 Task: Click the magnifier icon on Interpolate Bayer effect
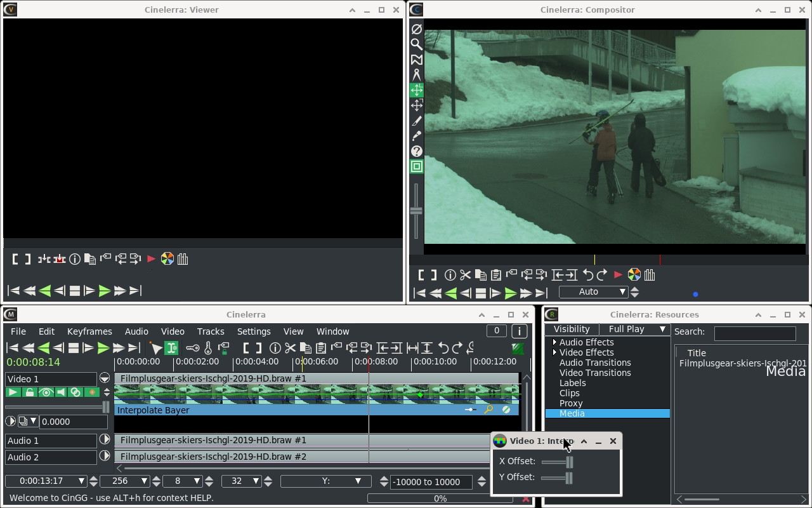click(x=488, y=410)
